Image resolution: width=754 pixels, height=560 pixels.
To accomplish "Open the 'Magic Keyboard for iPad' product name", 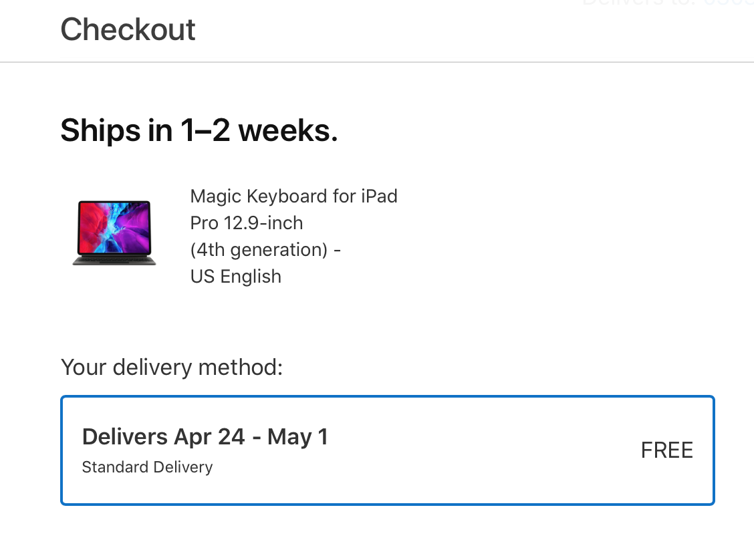I will 294,196.
